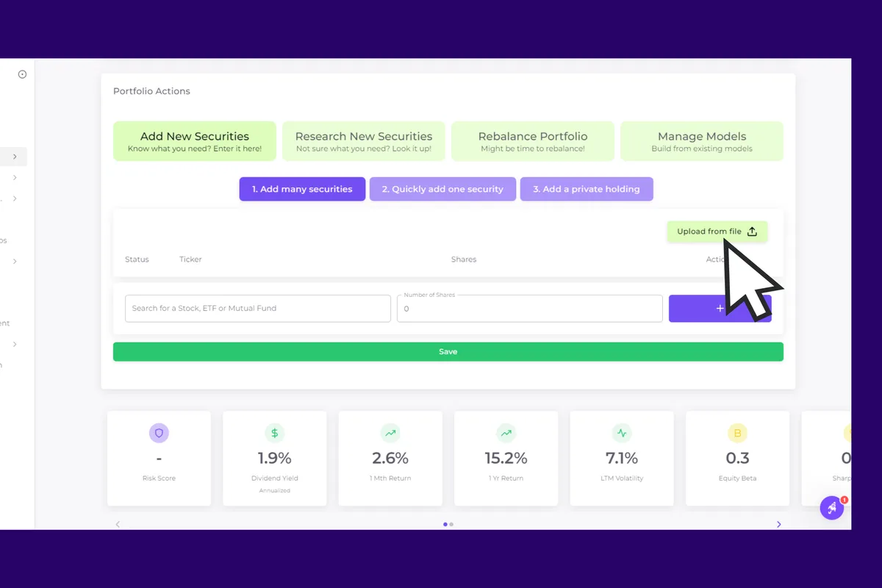Select the second carousel pagination dot
Image resolution: width=882 pixels, height=588 pixels.
point(451,524)
